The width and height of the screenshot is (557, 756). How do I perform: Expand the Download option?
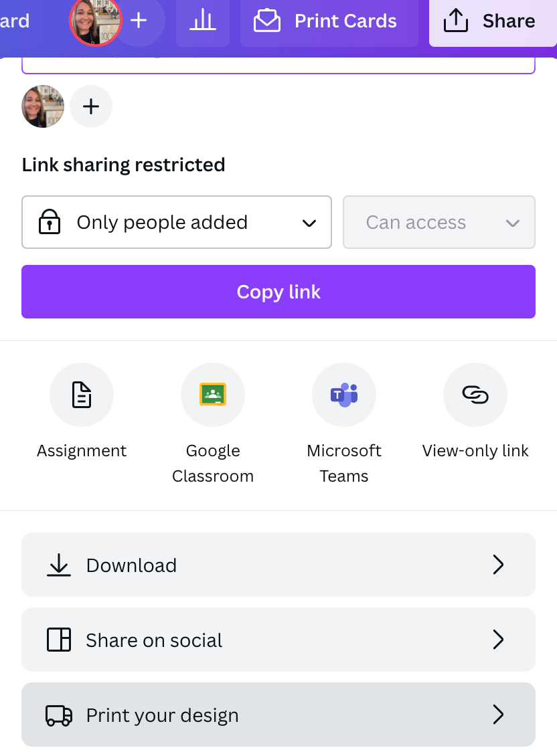(x=278, y=565)
